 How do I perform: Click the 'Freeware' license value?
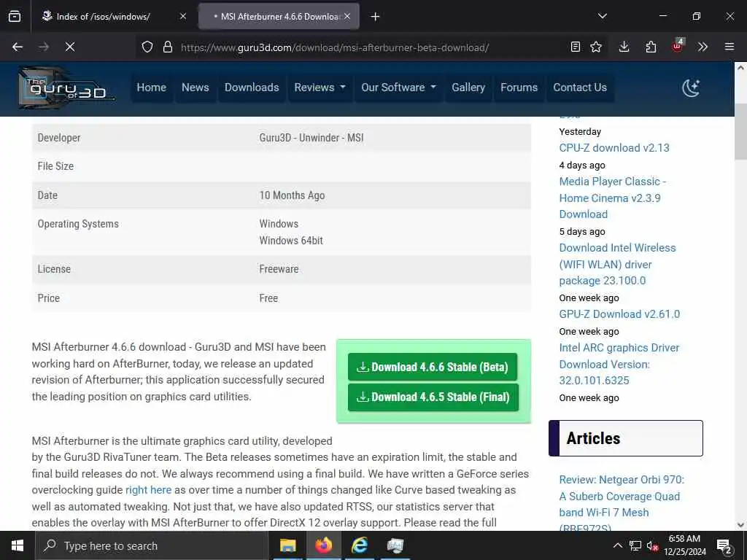coord(279,269)
